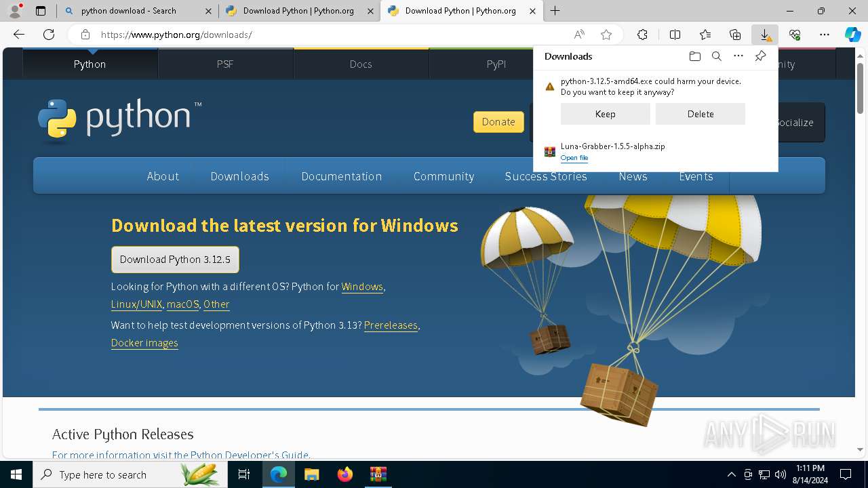Open the Docker images link
The height and width of the screenshot is (488, 868).
(144, 343)
